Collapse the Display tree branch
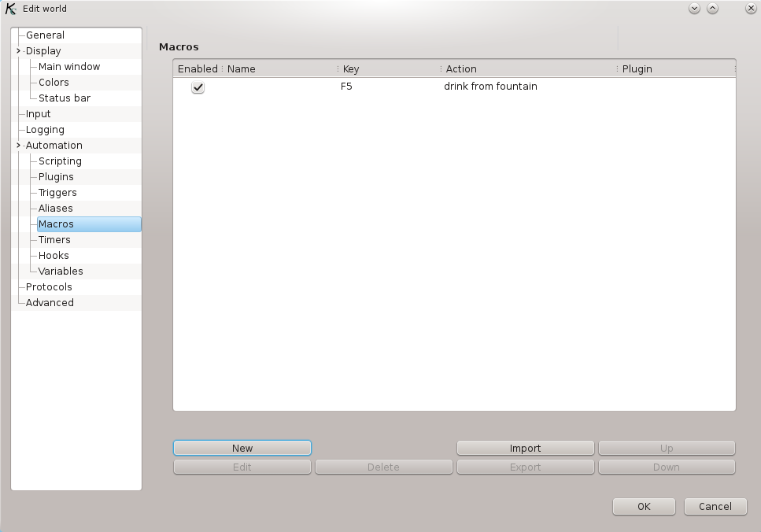761x532 pixels. [17, 50]
